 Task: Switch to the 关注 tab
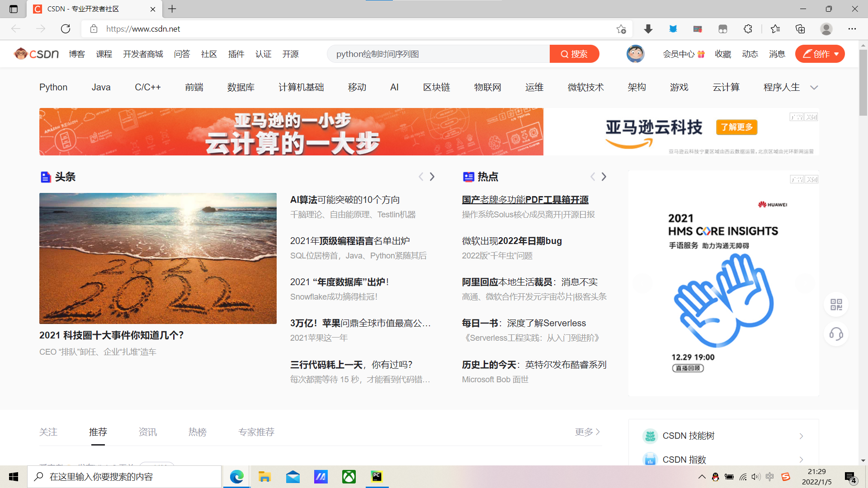click(x=48, y=432)
